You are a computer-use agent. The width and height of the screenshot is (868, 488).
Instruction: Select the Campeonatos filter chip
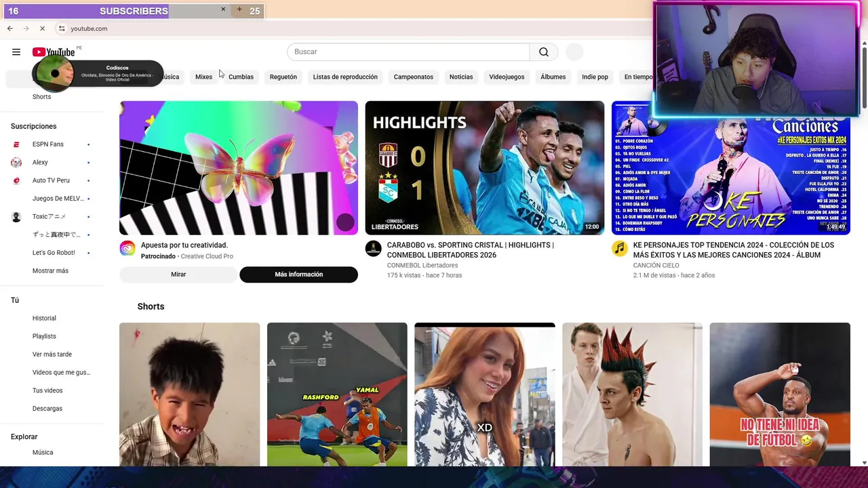(414, 77)
